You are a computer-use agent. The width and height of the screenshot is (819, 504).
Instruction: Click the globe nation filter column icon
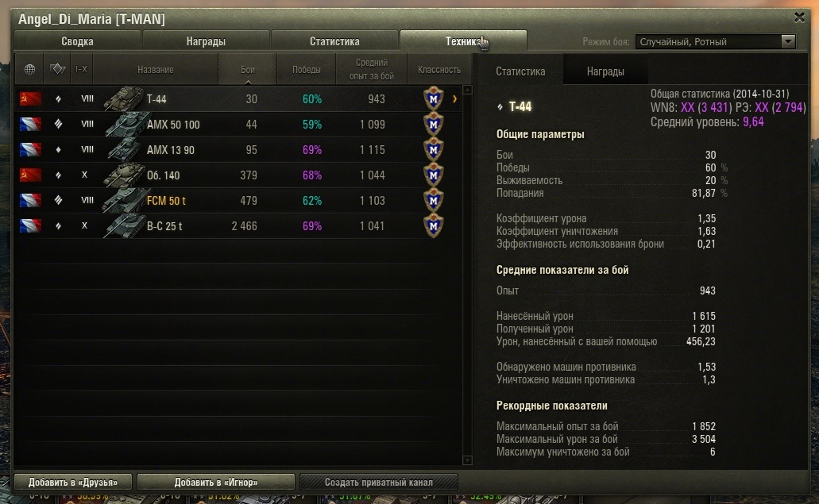pyautogui.click(x=29, y=69)
